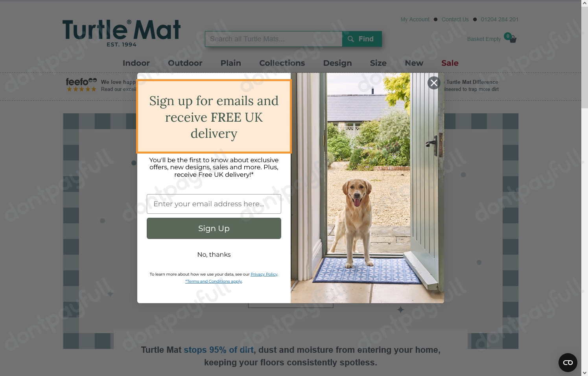Click the Turtle Mat logo
The width and height of the screenshot is (588, 376).
click(x=121, y=33)
